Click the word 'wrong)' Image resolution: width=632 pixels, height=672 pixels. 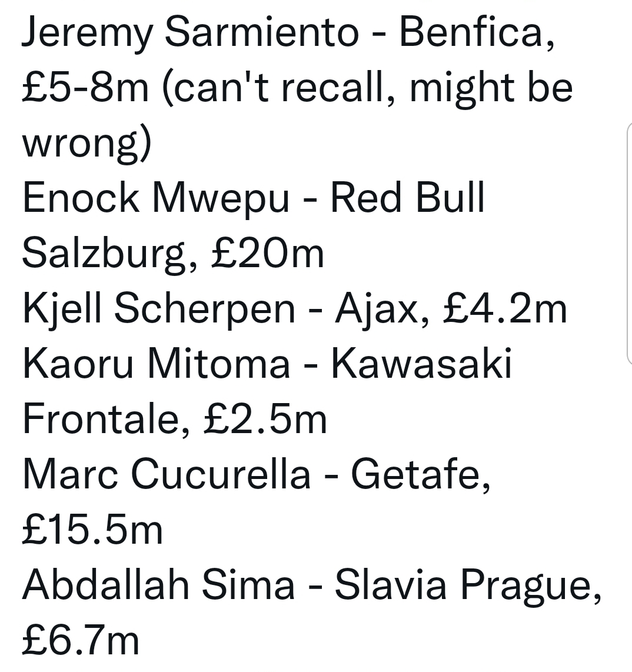pyautogui.click(x=87, y=144)
